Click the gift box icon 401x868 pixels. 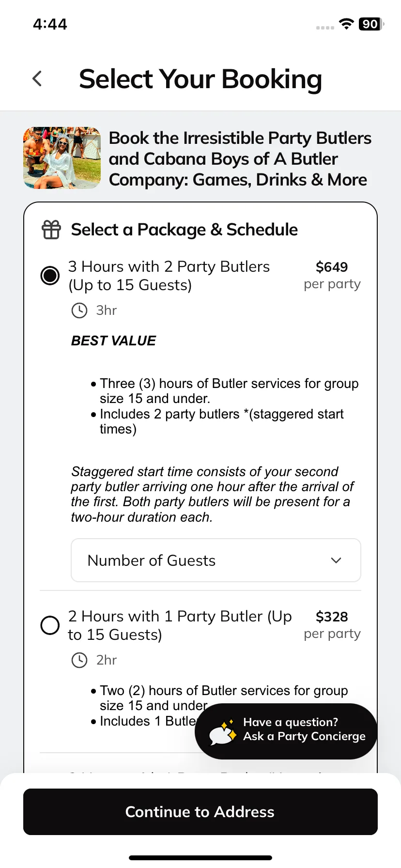(x=51, y=230)
